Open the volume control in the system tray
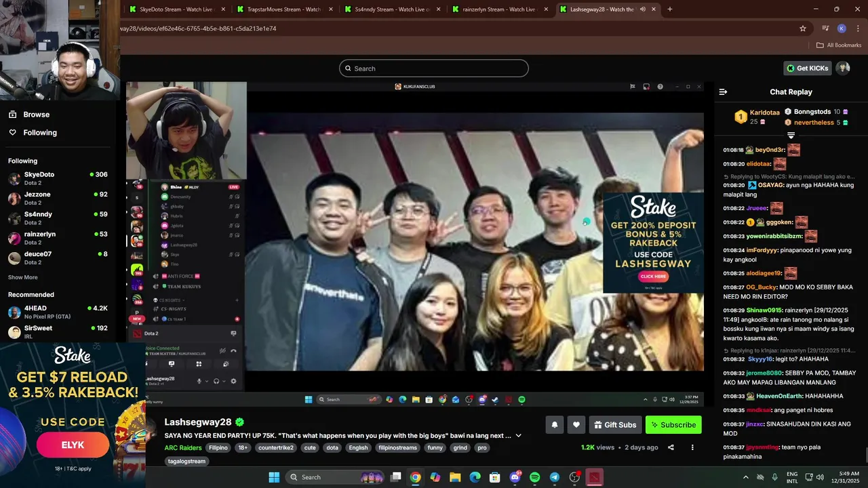Image resolution: width=868 pixels, height=488 pixels. point(820,477)
